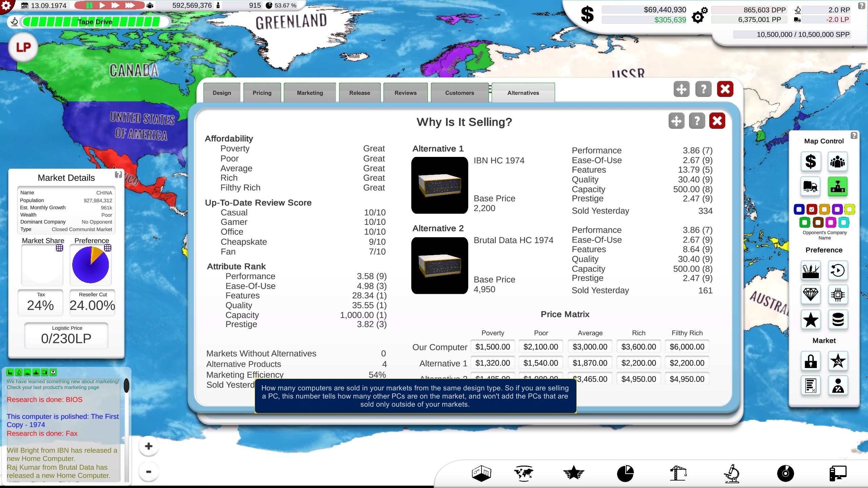Open the Customers tab
This screenshot has width=868, height=488.
(459, 93)
